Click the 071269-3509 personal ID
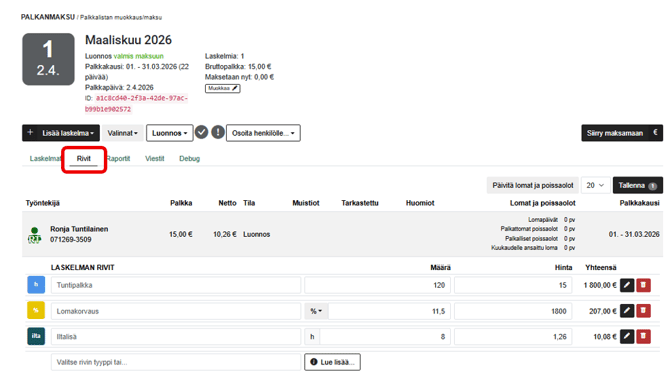This screenshot has width=670, height=380. pos(71,239)
